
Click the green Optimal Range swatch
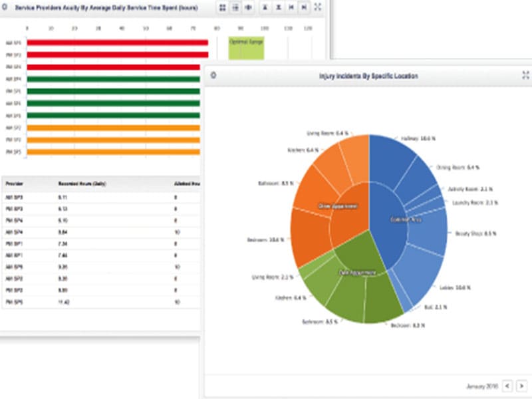(x=246, y=48)
